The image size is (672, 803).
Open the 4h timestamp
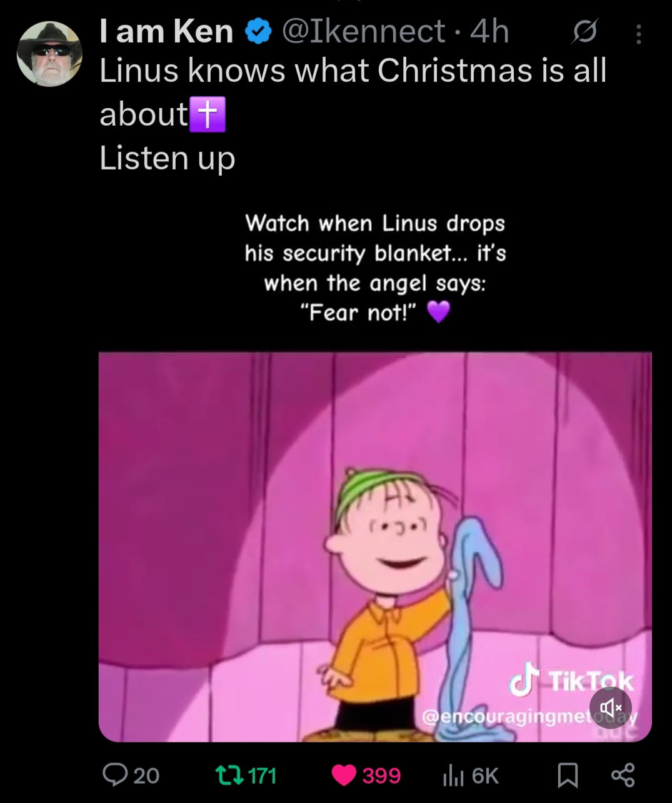(489, 33)
